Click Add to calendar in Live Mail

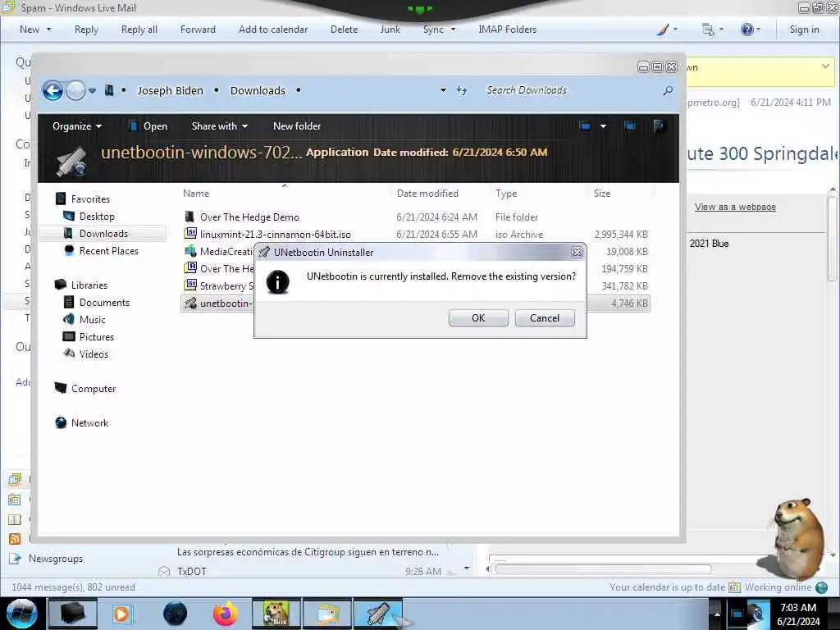pyautogui.click(x=273, y=30)
